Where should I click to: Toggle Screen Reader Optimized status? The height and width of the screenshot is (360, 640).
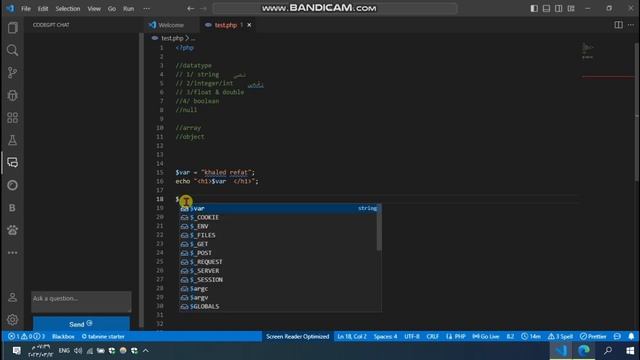tap(298, 336)
